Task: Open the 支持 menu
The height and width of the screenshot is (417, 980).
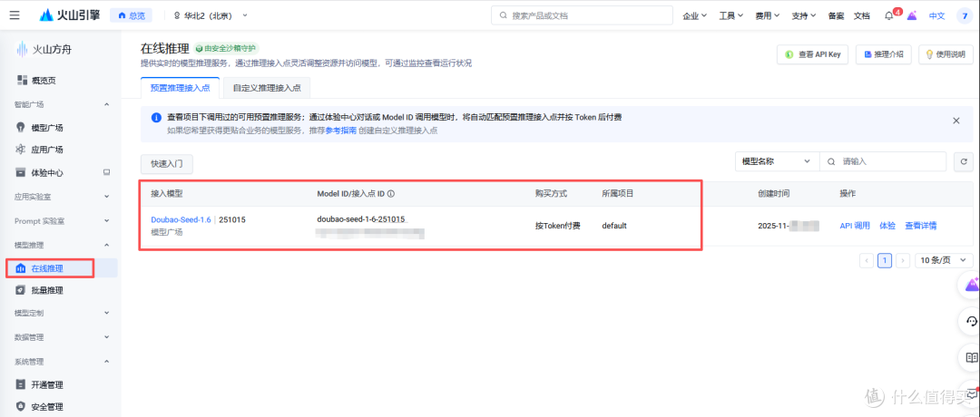Action: coord(804,16)
